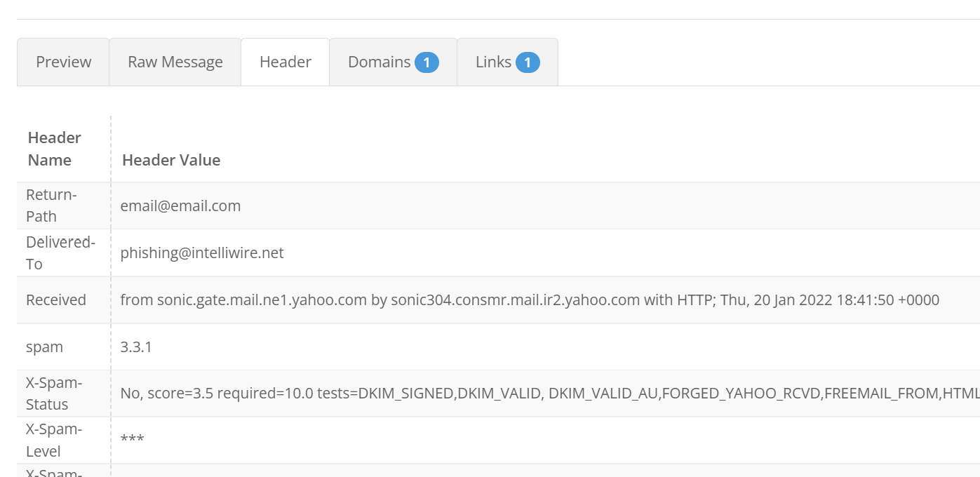The width and height of the screenshot is (980, 477).
Task: Switch to the Raw Message tab
Action: click(x=175, y=62)
